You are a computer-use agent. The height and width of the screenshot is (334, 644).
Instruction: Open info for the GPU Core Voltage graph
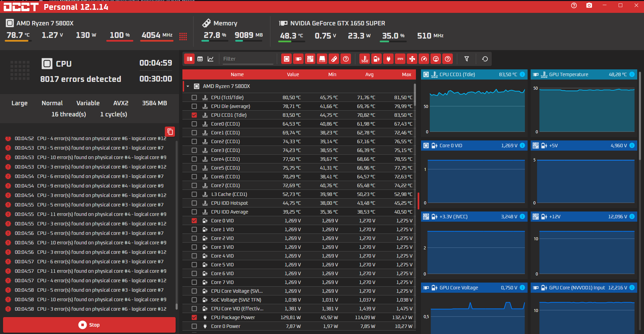coord(523,288)
